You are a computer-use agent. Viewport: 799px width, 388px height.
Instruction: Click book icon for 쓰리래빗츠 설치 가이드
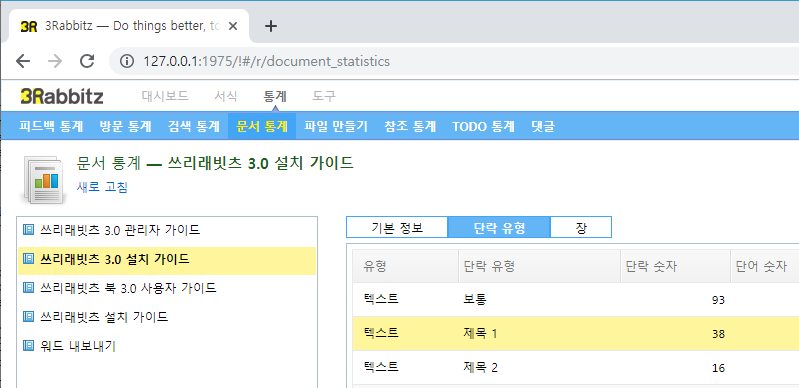(29, 317)
